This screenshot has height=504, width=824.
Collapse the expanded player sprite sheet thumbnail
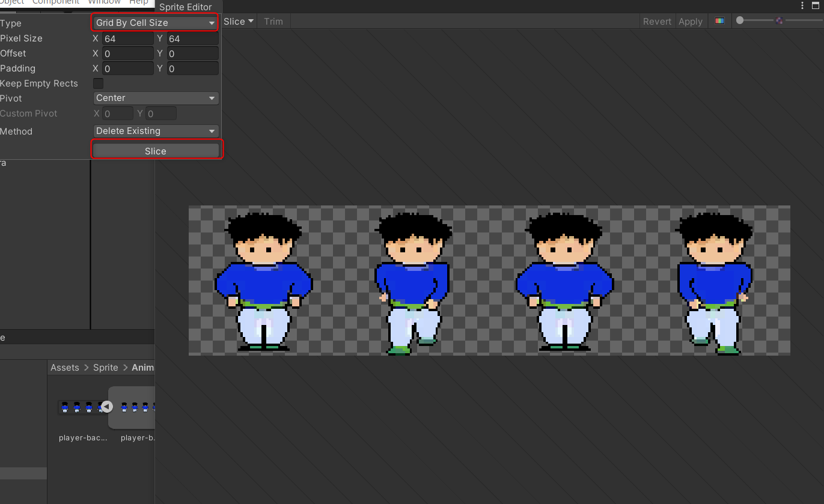pyautogui.click(x=107, y=407)
